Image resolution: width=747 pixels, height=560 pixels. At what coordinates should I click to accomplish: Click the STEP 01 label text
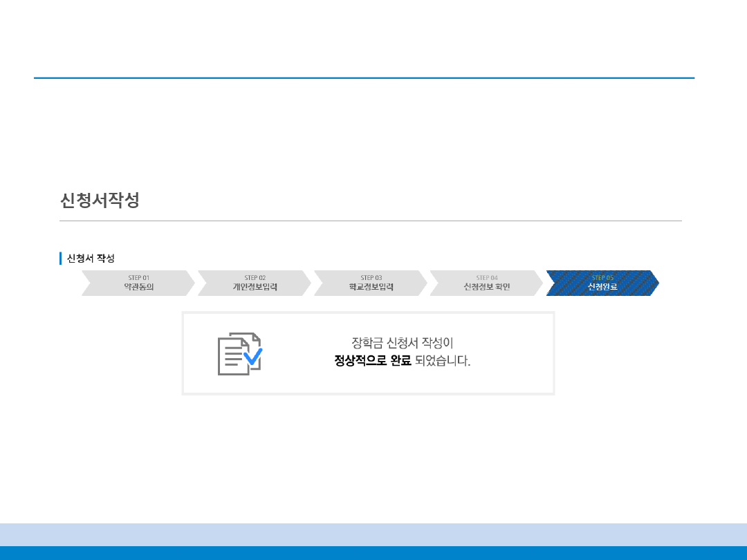pyautogui.click(x=138, y=278)
